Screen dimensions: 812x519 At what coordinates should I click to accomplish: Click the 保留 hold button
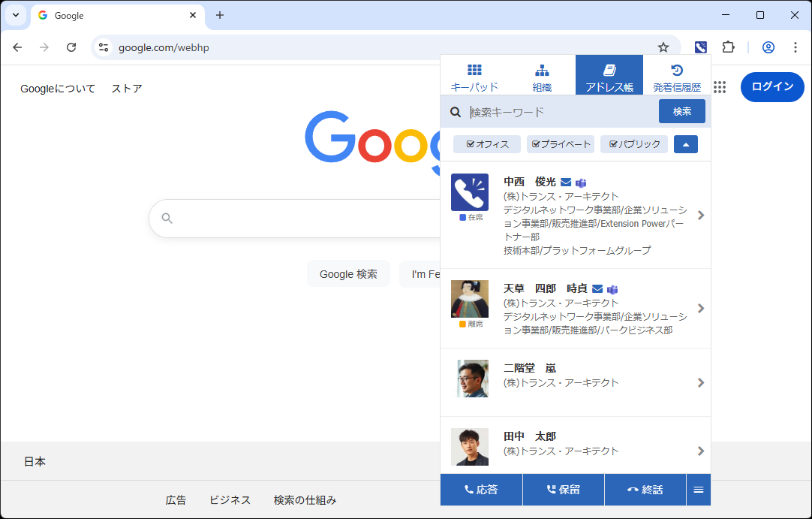(563, 489)
